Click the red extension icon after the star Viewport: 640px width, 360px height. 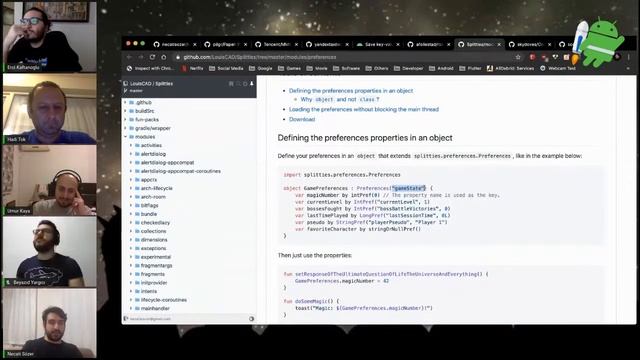tap(532, 57)
